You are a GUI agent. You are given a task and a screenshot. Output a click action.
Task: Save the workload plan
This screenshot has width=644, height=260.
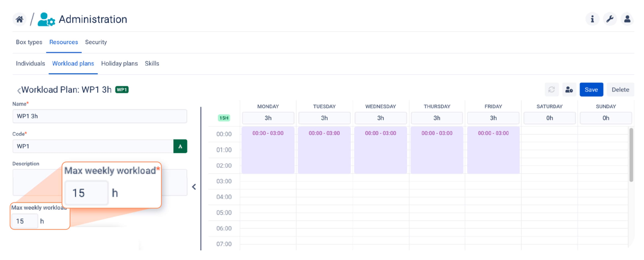[x=591, y=90]
